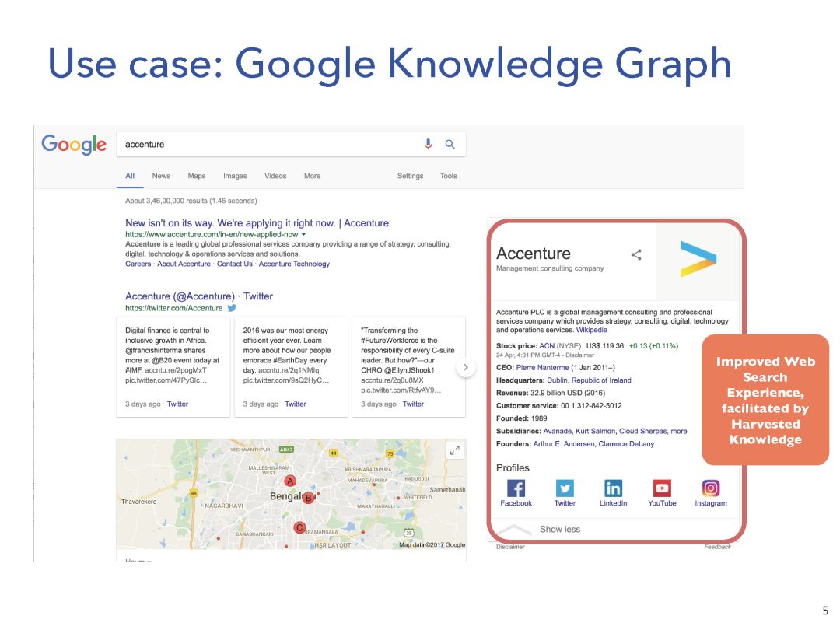Viewport: 840px width, 630px height.
Task: Open the Arthur E. Andersen founder link
Action: pyautogui.click(x=564, y=444)
